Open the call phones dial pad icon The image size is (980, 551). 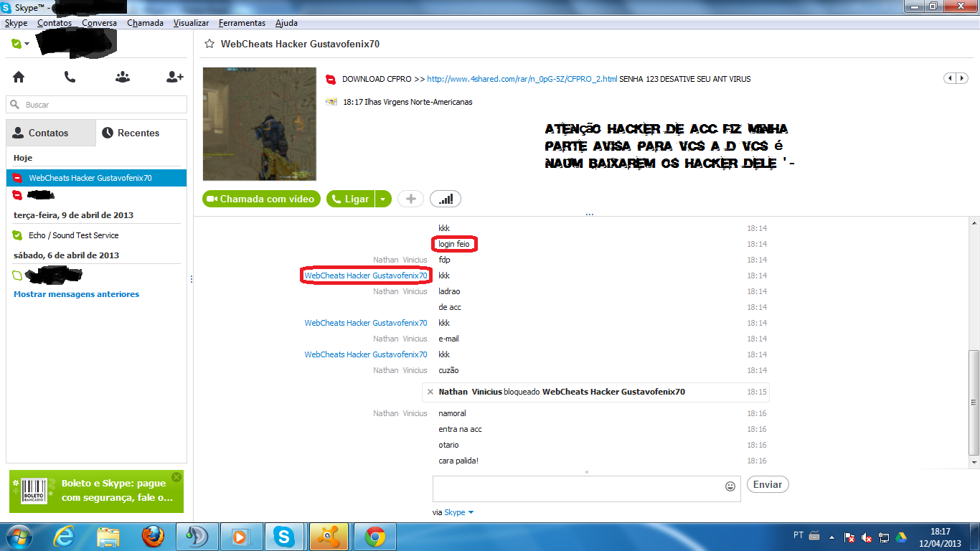pos(70,77)
